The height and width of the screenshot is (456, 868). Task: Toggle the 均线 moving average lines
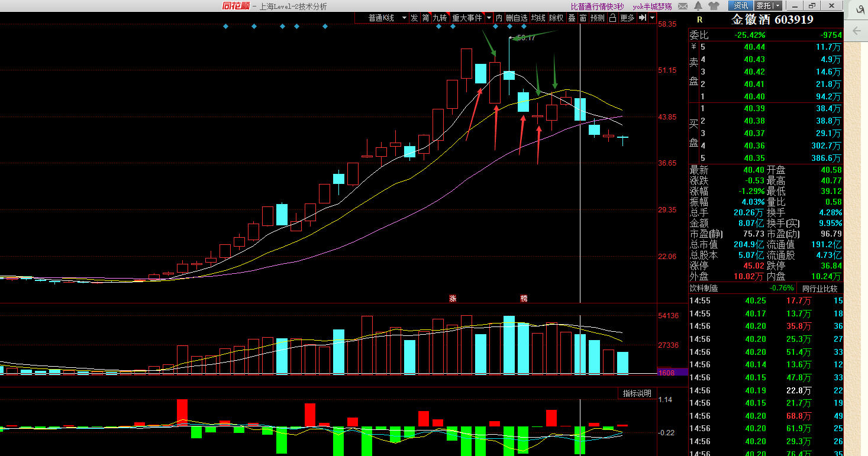coord(538,18)
